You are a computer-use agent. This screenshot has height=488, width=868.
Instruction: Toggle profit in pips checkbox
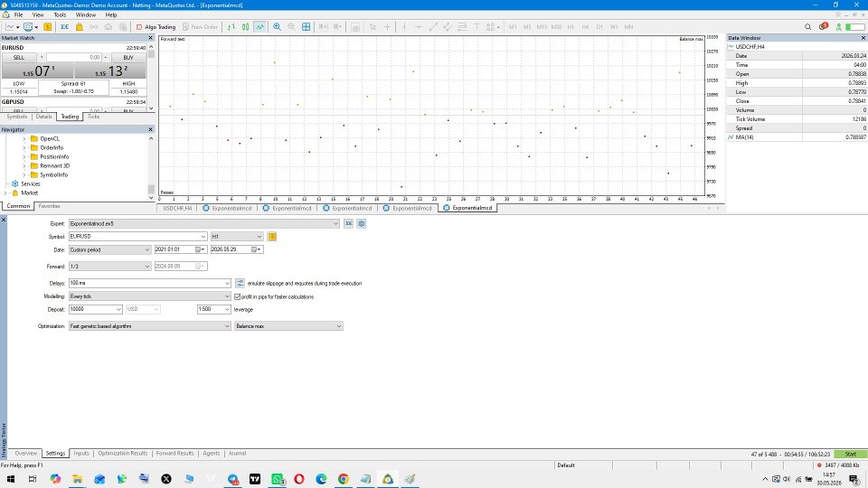238,296
